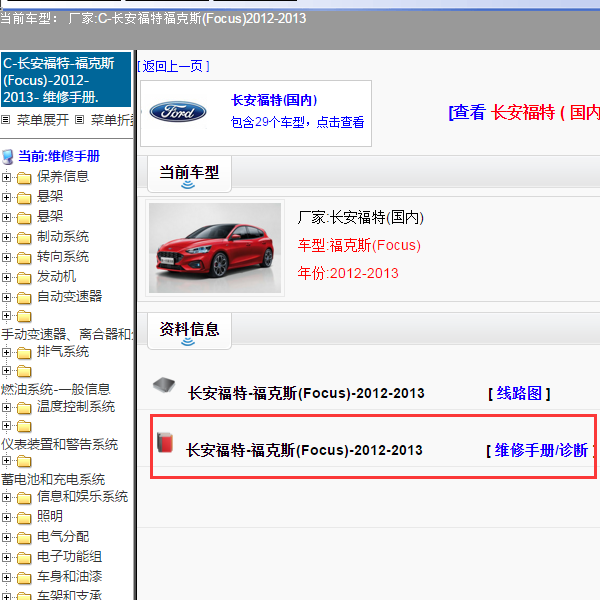The width and height of the screenshot is (600, 600).
Task: Click the red repair manual book icon
Action: (165, 442)
